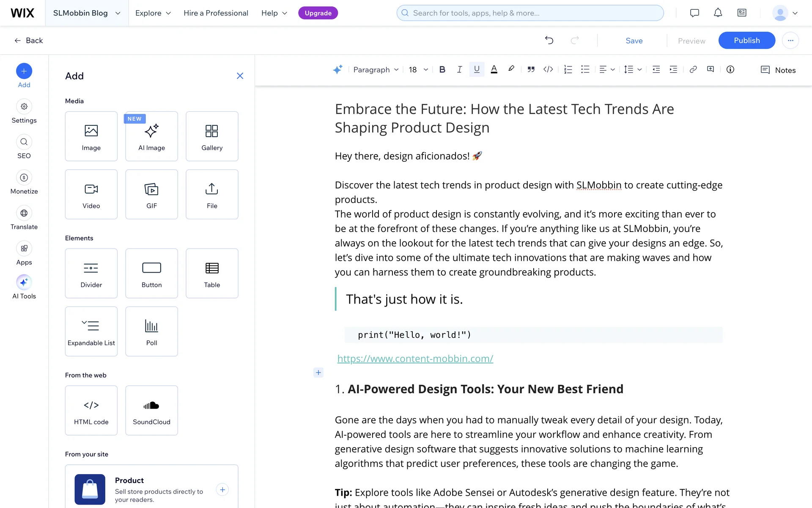Click the search tools and apps field

point(530,13)
